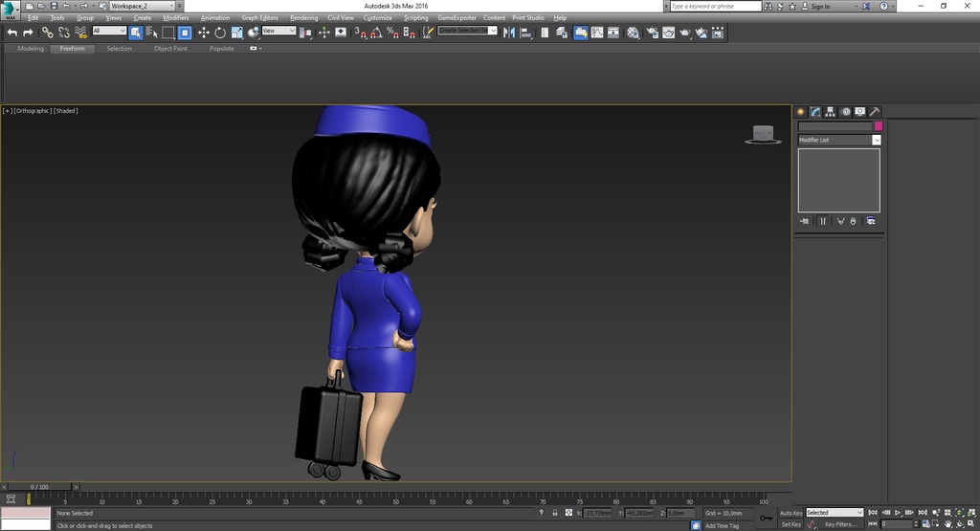Open the Key Filters dialog button

(x=840, y=524)
